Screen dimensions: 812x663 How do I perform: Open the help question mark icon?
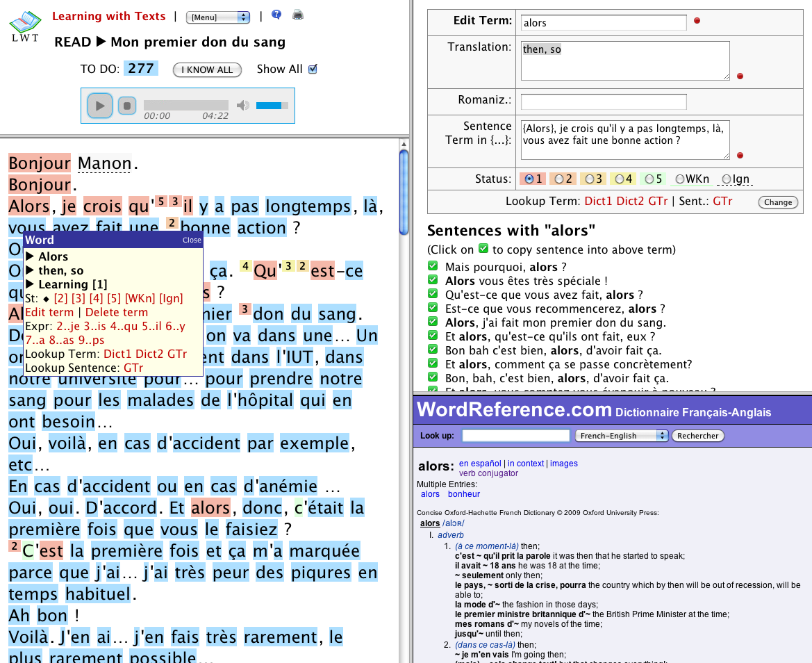(x=276, y=15)
